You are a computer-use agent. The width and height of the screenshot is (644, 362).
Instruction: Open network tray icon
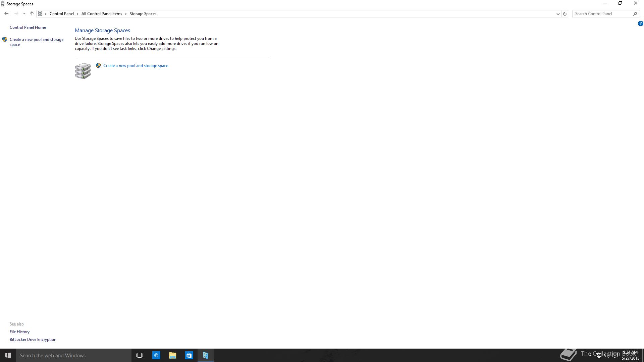598,355
